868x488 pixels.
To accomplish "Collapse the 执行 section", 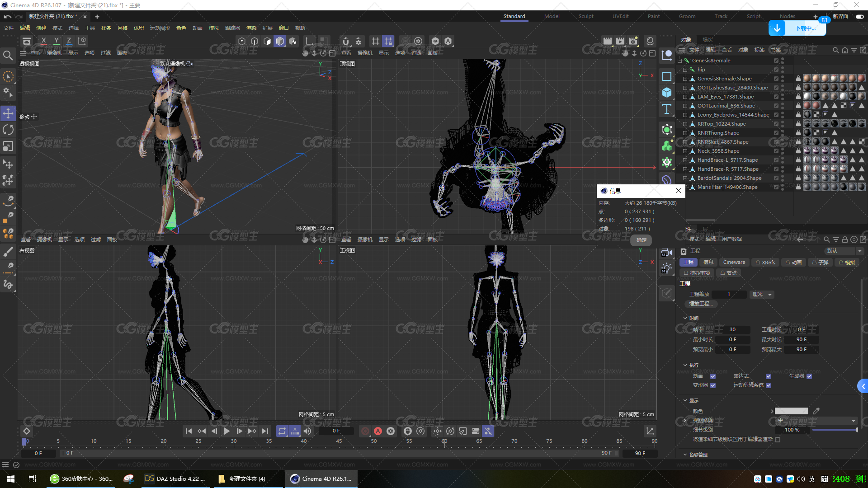I will [x=685, y=365].
